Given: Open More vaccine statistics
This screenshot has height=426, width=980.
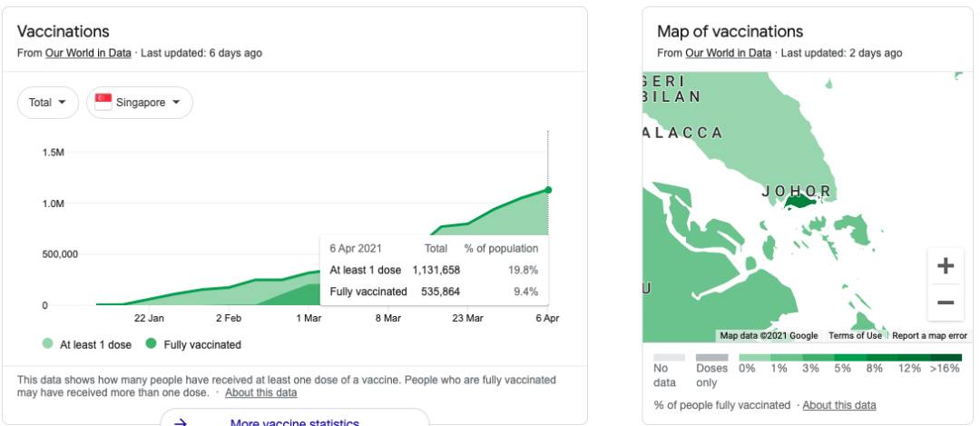Looking at the screenshot, I should click(x=294, y=422).
